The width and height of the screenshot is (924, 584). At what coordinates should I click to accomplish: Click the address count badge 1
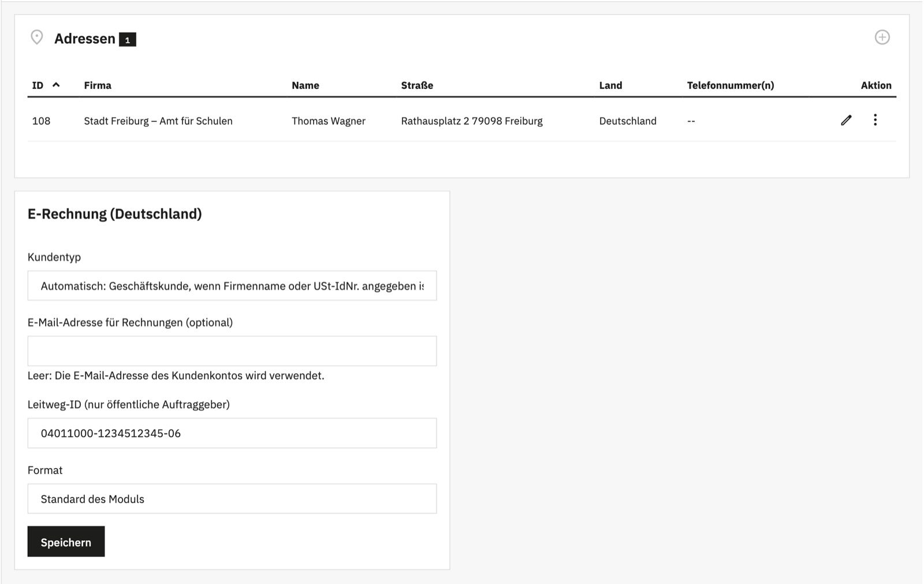[128, 39]
